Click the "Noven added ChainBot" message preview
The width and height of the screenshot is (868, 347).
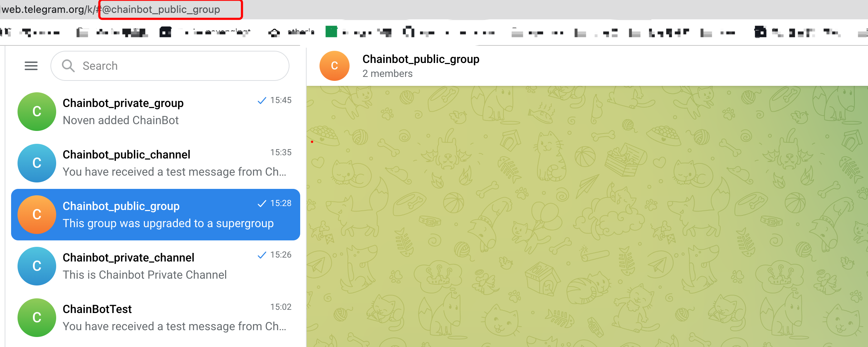(x=121, y=120)
